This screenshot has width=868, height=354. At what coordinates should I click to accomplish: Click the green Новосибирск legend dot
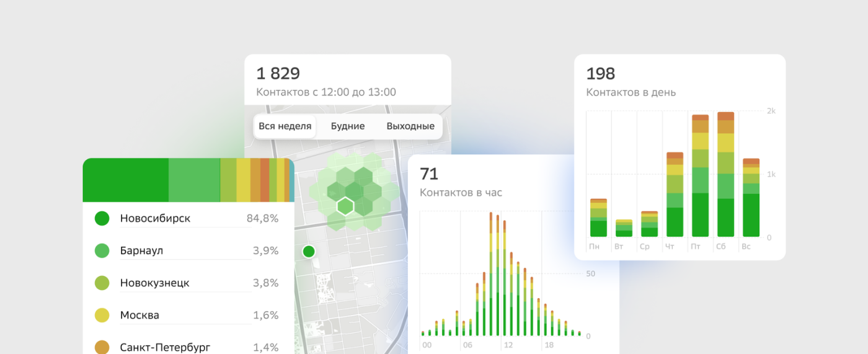click(x=102, y=218)
